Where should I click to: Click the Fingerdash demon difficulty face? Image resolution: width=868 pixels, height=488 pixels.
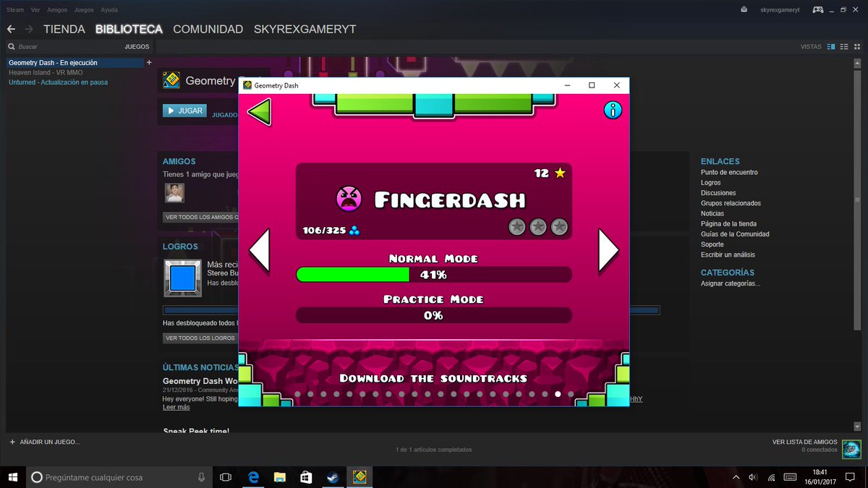(x=349, y=199)
